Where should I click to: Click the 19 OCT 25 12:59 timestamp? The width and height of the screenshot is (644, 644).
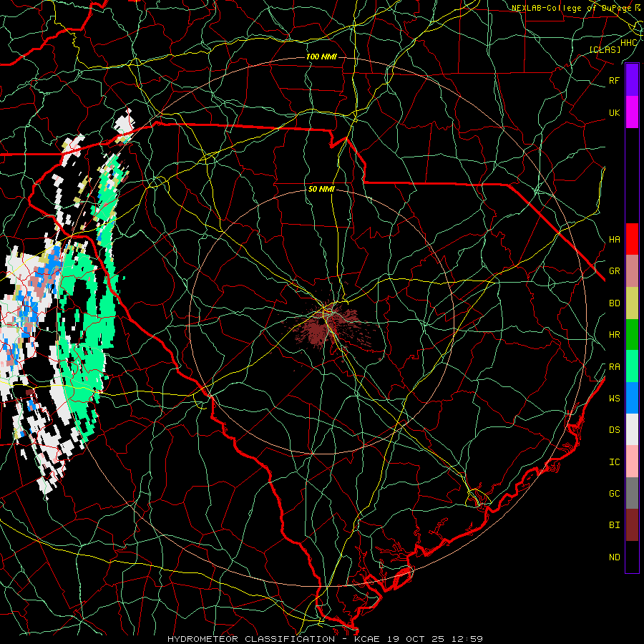pyautogui.click(x=435, y=639)
